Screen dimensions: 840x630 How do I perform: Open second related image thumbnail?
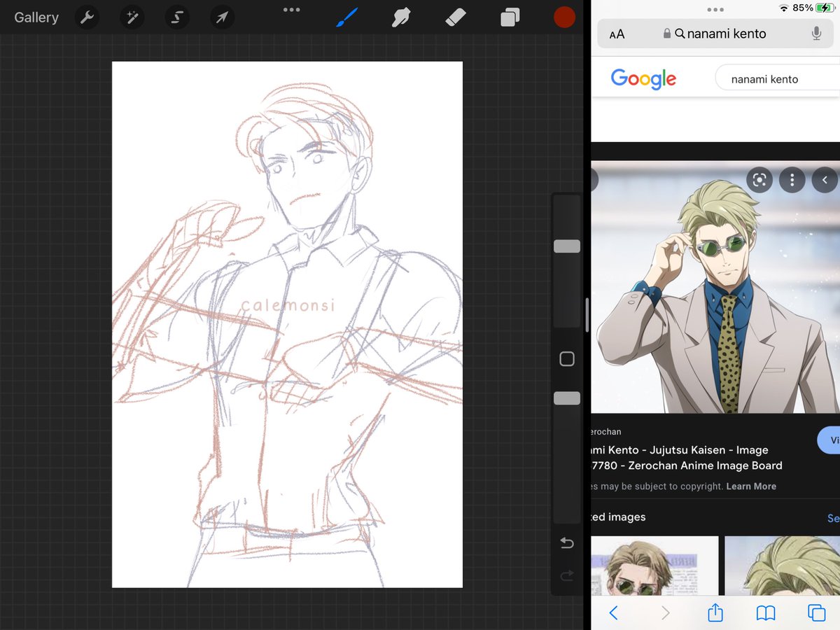(782, 566)
